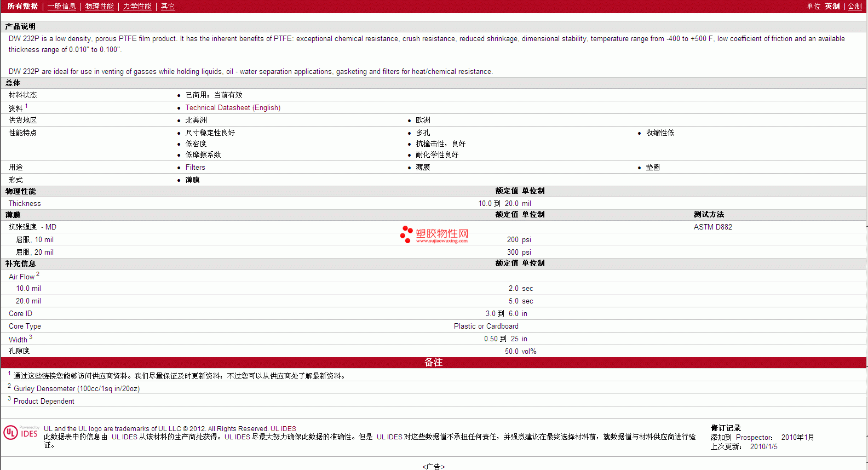Click ASTM D882 test method
Viewport: 868px width, 470px height.
point(712,227)
